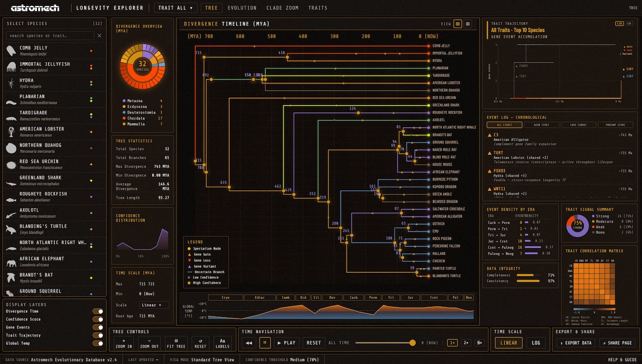Image resolution: width=642 pixels, height=364 pixels.
Task: Zoom in on the tree
Action: [123, 343]
